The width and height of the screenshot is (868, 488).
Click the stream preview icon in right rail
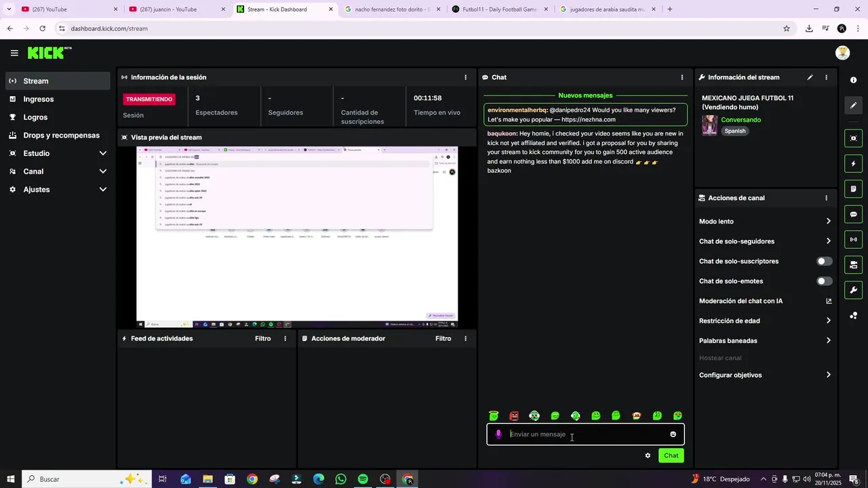tap(853, 138)
